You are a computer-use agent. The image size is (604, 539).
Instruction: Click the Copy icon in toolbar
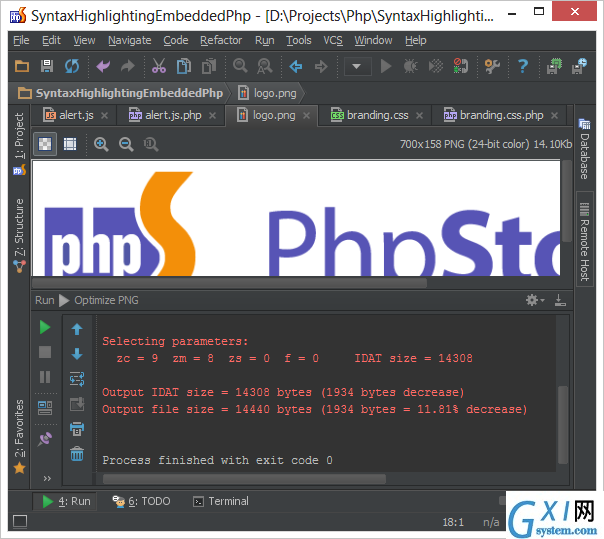coord(184,66)
